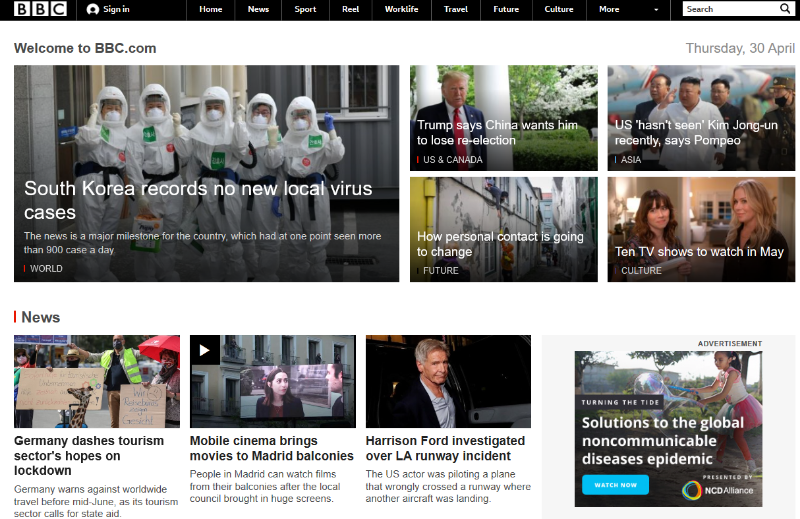Go to the Sport section
The image size is (800, 519).
click(305, 9)
